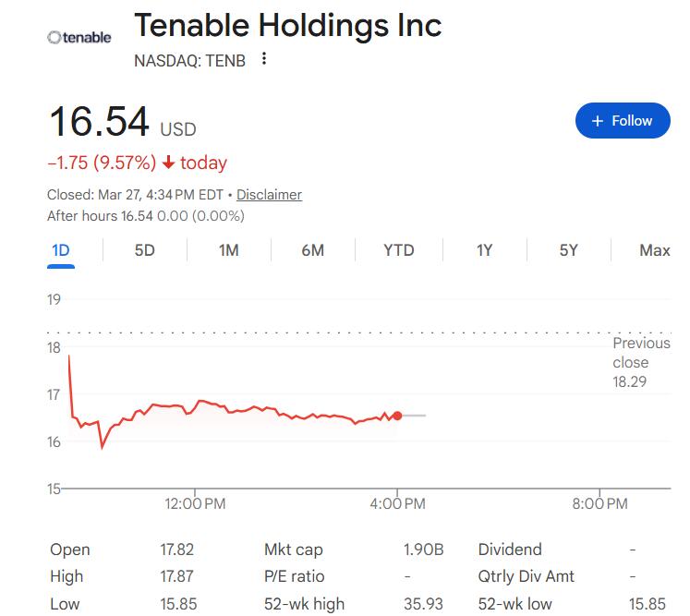This screenshot has width=690, height=616.
Task: Click the red current price dot on chart
Action: 397,416
